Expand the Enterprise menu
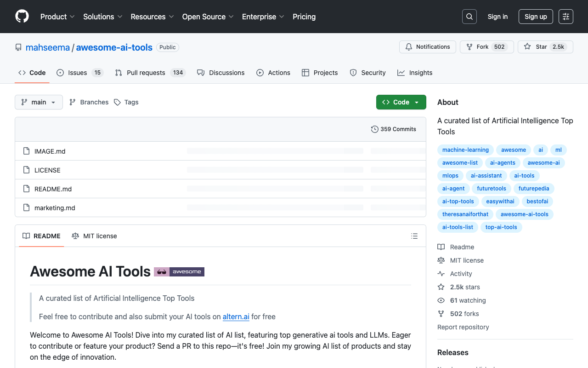This screenshot has width=588, height=368. 263,17
